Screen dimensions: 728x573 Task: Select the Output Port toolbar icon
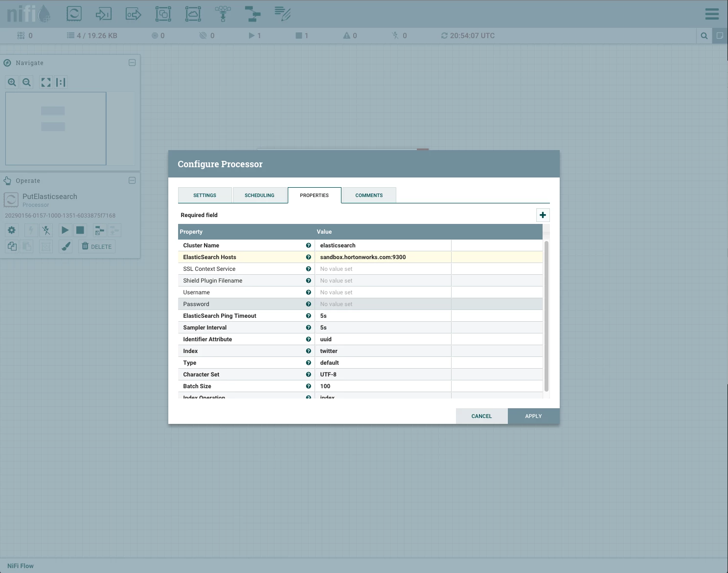(x=134, y=13)
